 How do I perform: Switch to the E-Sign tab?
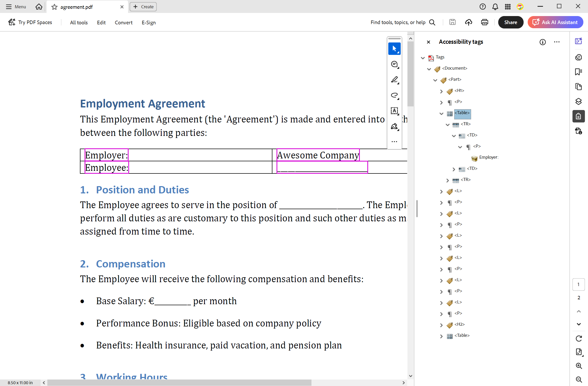click(x=148, y=23)
